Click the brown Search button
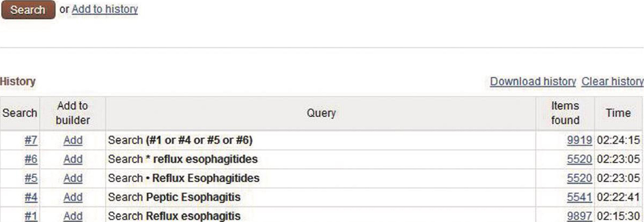This screenshot has width=644, height=222. pyautogui.click(x=28, y=10)
